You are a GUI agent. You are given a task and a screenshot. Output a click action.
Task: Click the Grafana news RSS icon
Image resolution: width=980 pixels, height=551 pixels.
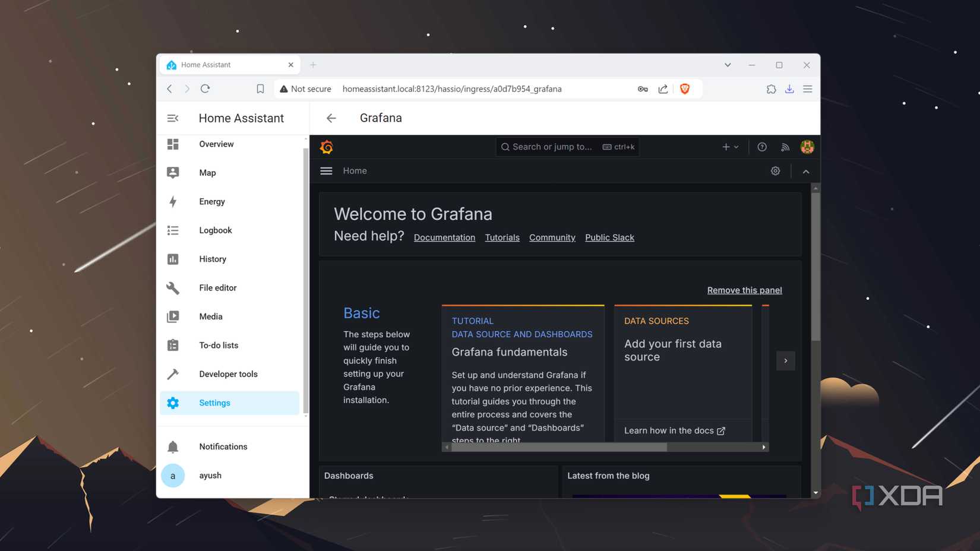pos(785,147)
